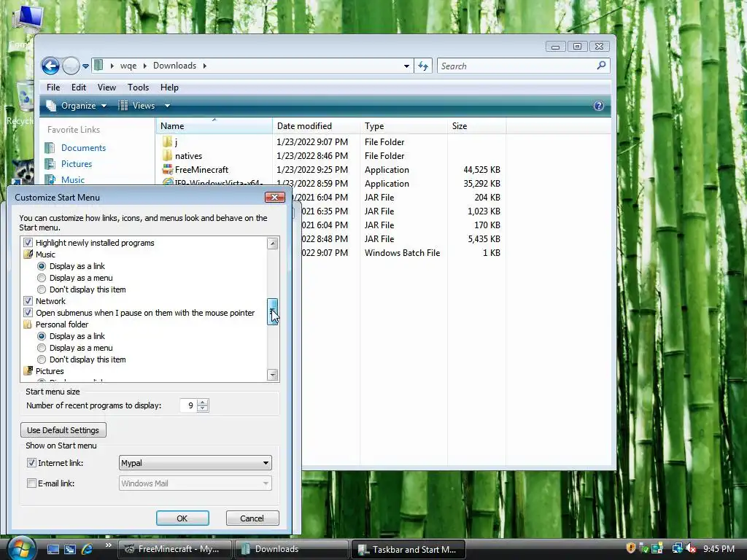Click Switch between windows quick launch icon
This screenshot has width=747, height=560.
click(x=69, y=549)
